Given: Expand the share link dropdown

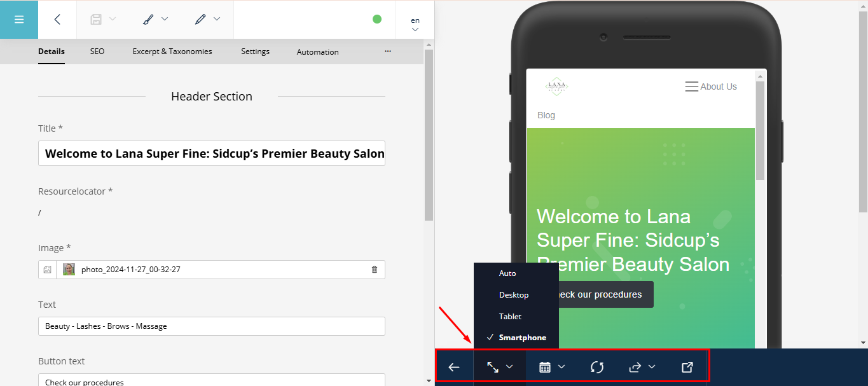Looking at the screenshot, I should pyautogui.click(x=642, y=367).
